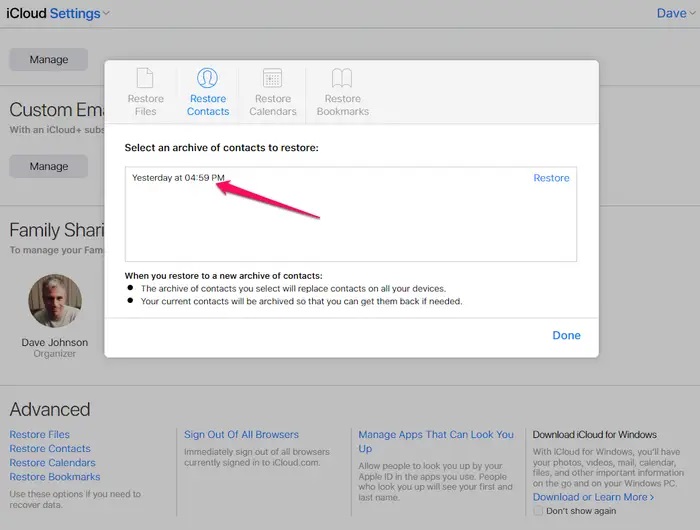This screenshot has width=700, height=530.
Task: Click Restore Files link under Advanced
Action: point(40,434)
